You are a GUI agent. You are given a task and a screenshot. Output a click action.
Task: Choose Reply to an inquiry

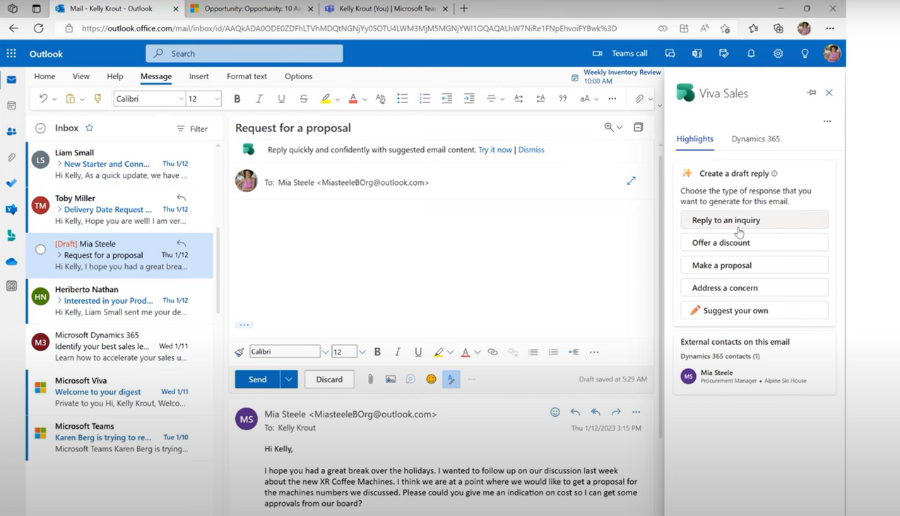[754, 220]
